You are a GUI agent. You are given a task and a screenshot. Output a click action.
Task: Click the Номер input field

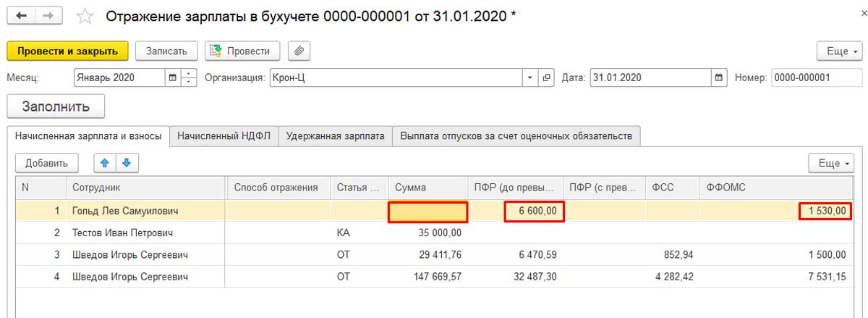[x=817, y=78]
